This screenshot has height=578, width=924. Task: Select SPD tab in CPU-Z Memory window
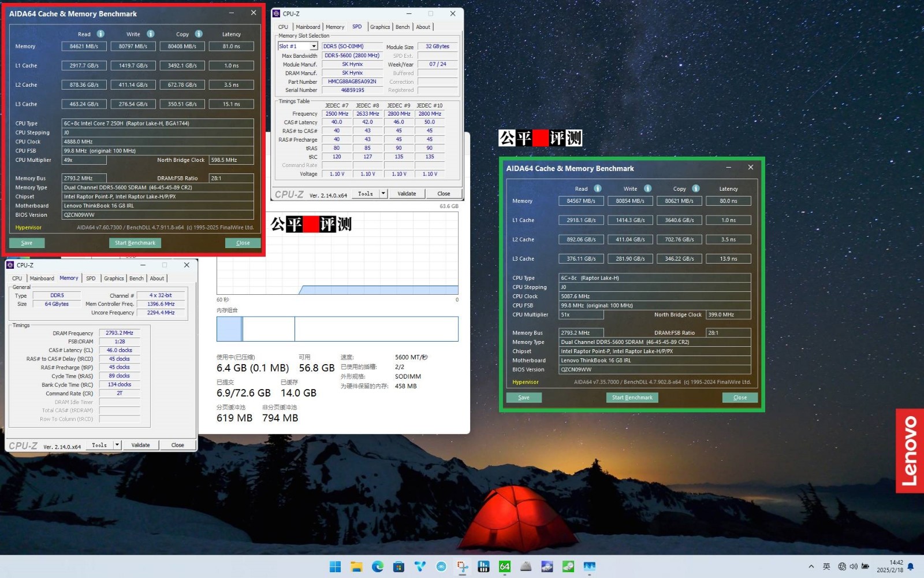point(91,278)
